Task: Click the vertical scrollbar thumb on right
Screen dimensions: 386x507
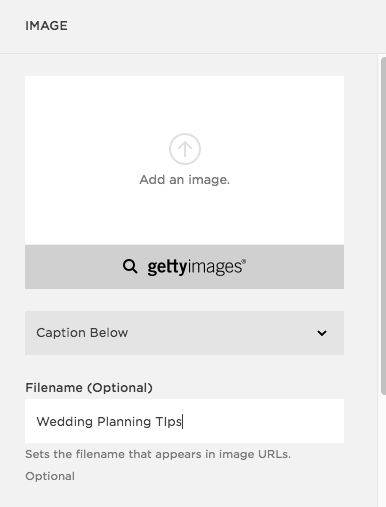Action: click(x=383, y=226)
